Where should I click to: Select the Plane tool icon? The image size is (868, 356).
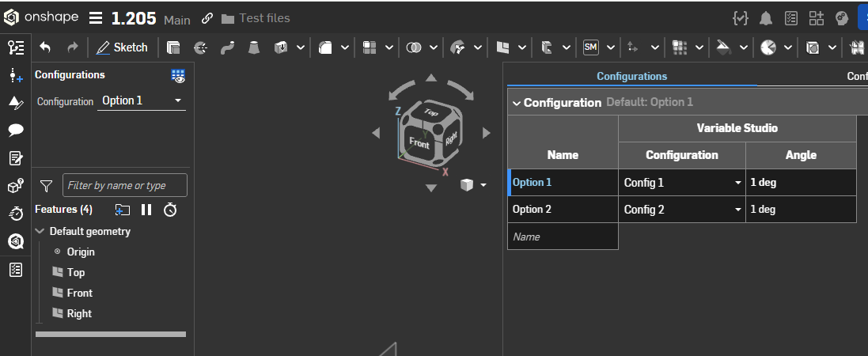pos(502,48)
